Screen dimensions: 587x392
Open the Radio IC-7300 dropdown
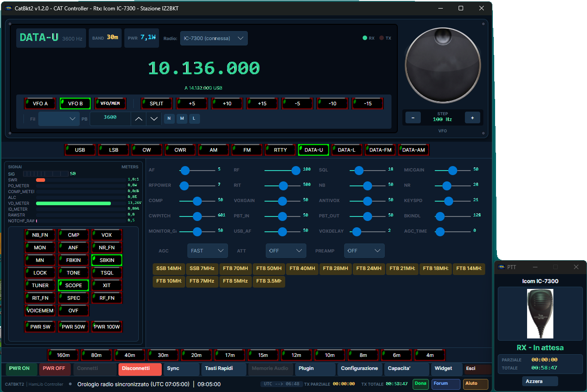tap(214, 38)
